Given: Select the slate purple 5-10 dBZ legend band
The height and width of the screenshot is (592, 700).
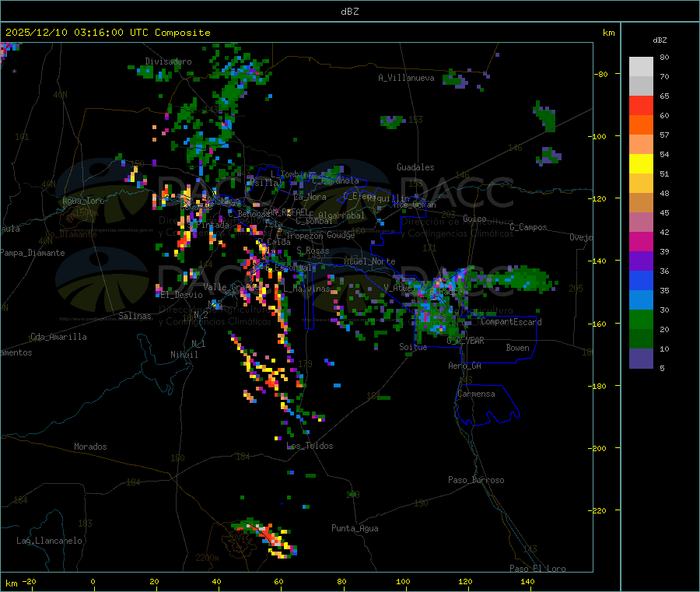Looking at the screenshot, I should pyautogui.click(x=641, y=359).
